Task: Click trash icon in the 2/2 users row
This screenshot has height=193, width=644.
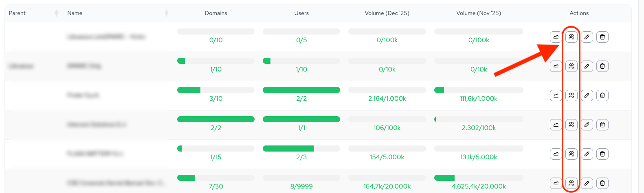Action: pyautogui.click(x=602, y=95)
